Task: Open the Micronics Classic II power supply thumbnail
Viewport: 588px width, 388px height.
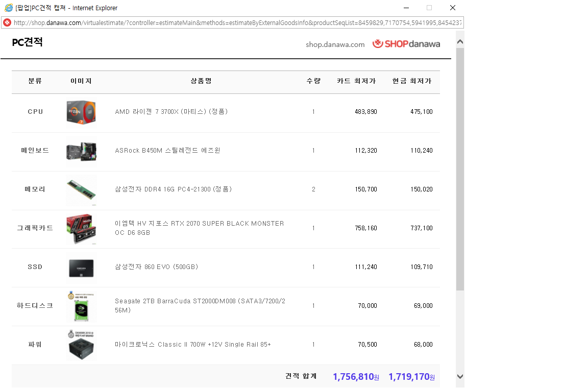Action: point(81,345)
